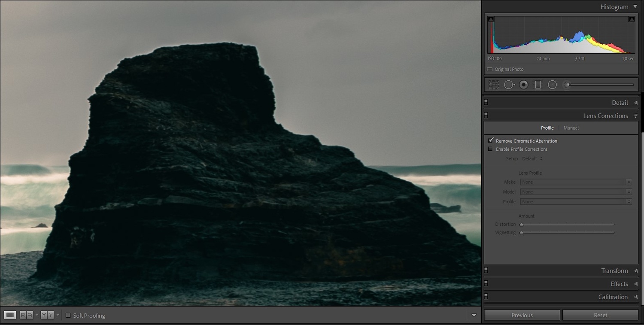
Task: Select the Spot Removal tool
Action: click(509, 85)
